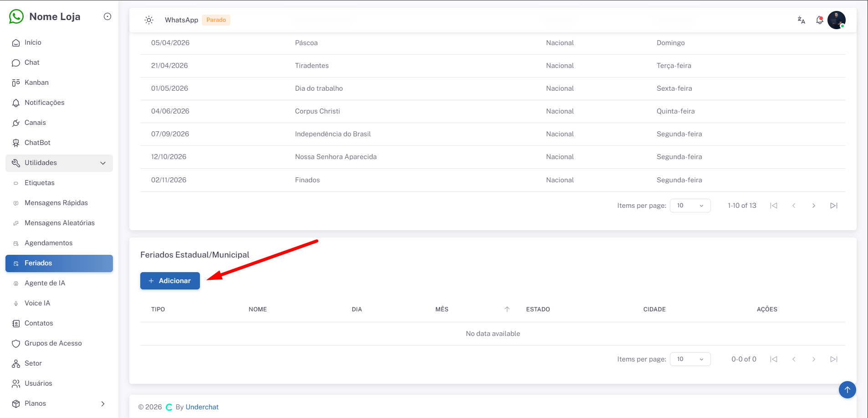Open Etiquetas submenu item
This screenshot has width=868, height=418.
click(59, 183)
